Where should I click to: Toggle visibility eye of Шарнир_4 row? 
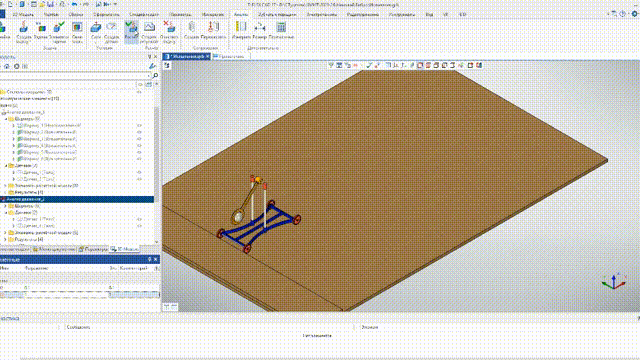point(139,146)
